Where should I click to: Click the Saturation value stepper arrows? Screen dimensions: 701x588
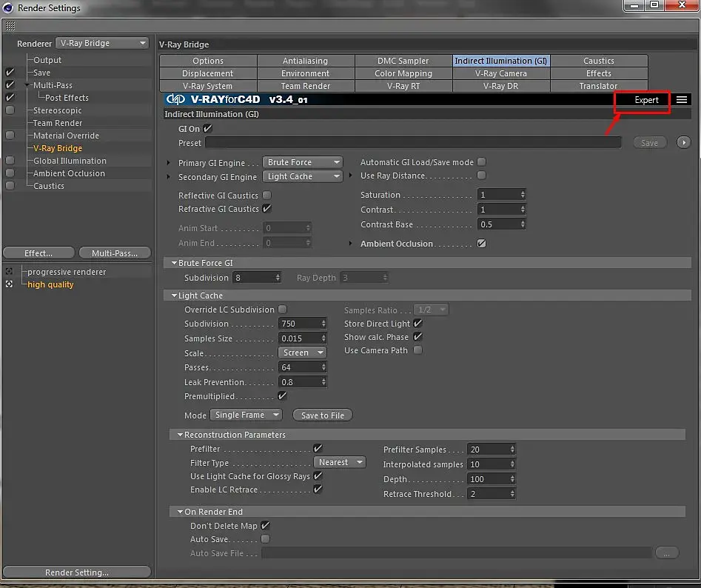523,195
